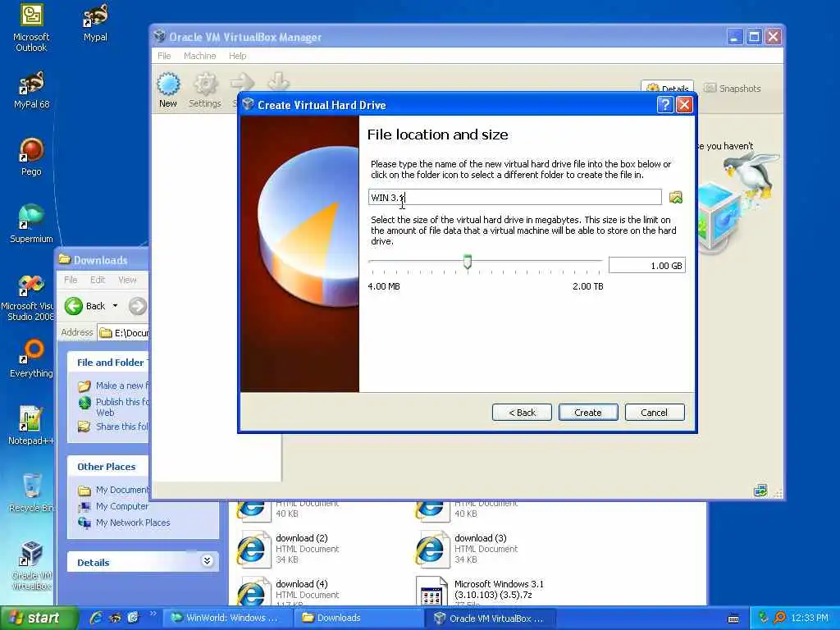Click the green Back arrow in Downloads window
840x630 pixels.
point(73,306)
